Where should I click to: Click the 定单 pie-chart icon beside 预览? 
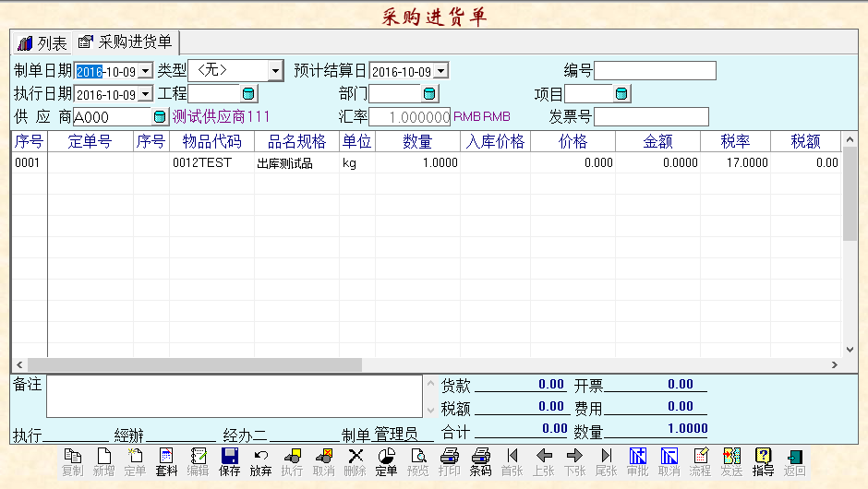386,462
